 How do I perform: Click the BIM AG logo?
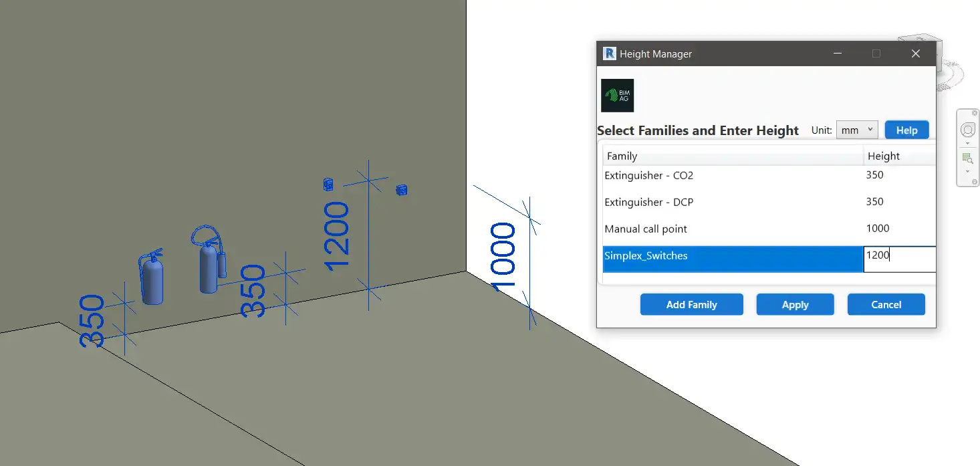click(617, 96)
